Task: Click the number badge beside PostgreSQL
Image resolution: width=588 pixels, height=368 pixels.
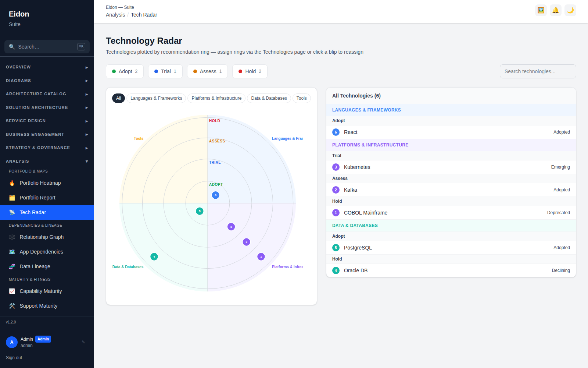Action: pyautogui.click(x=336, y=248)
